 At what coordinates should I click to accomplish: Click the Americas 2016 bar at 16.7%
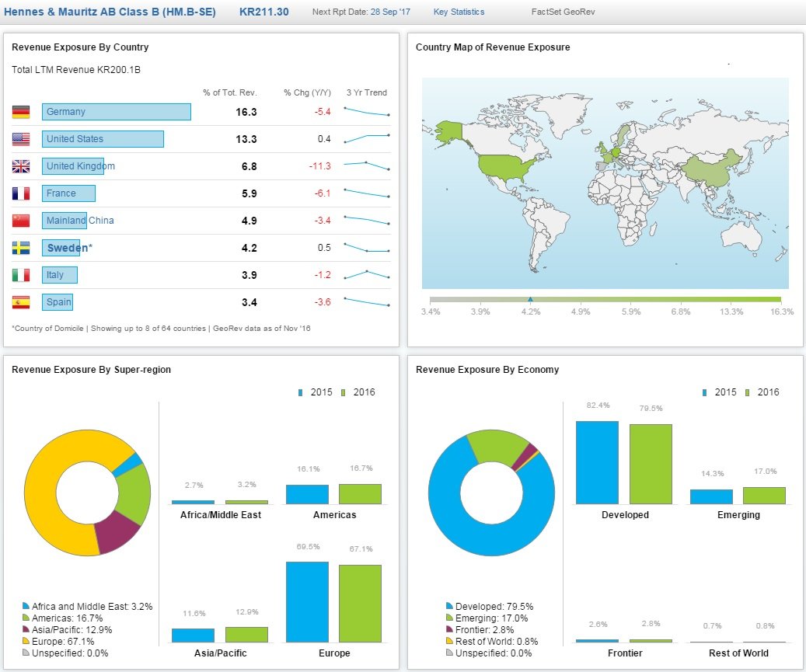[x=361, y=494]
